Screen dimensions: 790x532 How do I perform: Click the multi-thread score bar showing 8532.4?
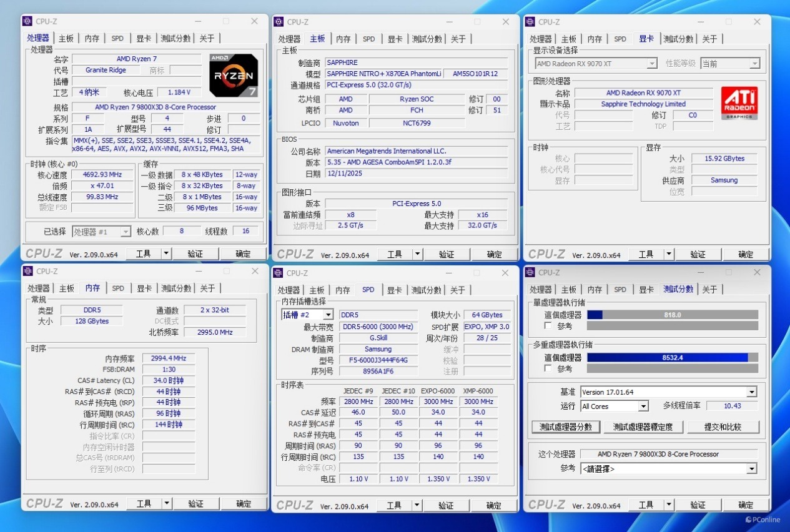[x=672, y=358]
